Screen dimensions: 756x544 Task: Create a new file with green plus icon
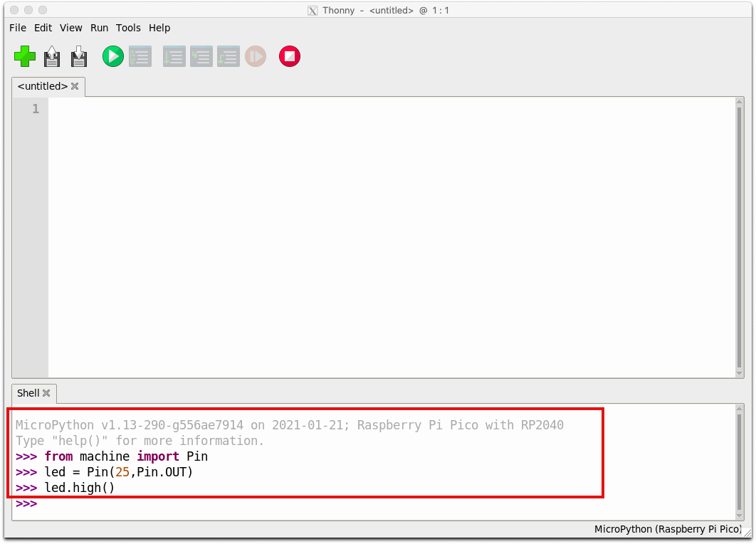[25, 56]
